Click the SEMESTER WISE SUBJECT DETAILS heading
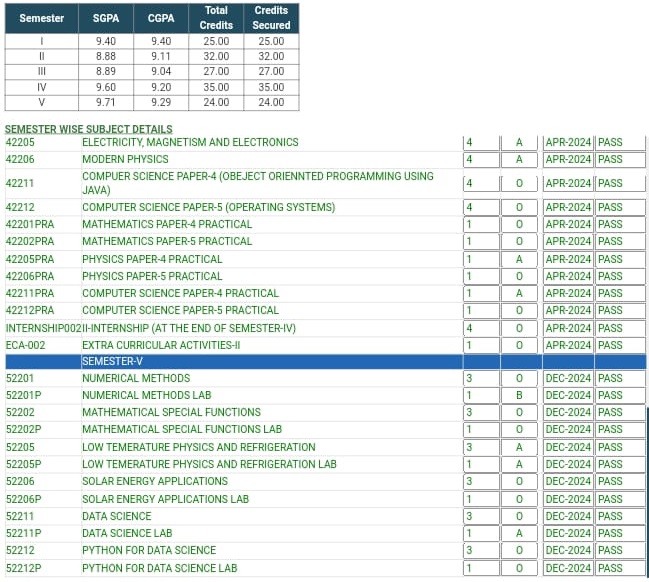Image resolution: width=649 pixels, height=582 pixels. (x=89, y=129)
